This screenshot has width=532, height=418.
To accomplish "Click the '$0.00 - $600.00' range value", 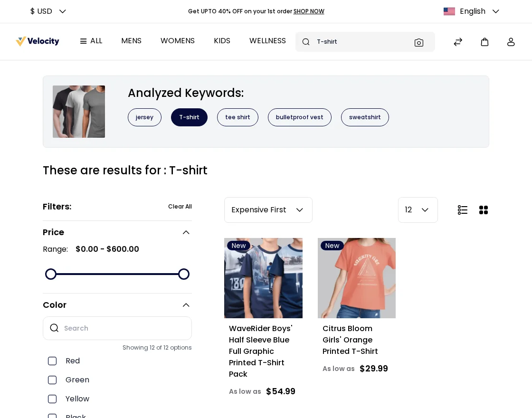I will click(107, 249).
